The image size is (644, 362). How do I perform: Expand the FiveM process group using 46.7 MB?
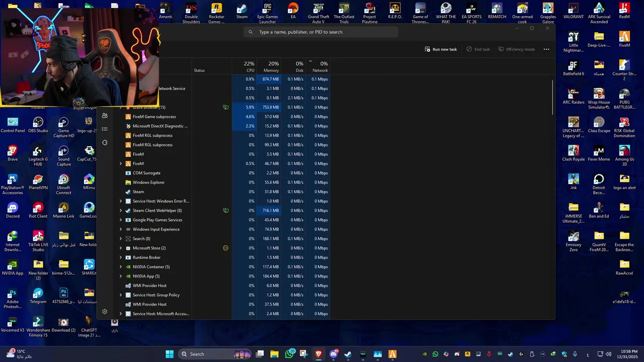pos(120,163)
